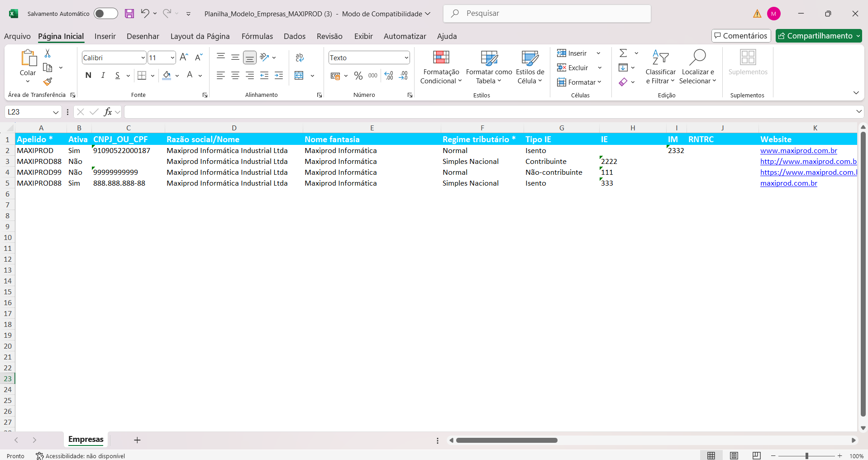Apply percent style formatting
The height and width of the screenshot is (460, 868).
[x=358, y=76]
